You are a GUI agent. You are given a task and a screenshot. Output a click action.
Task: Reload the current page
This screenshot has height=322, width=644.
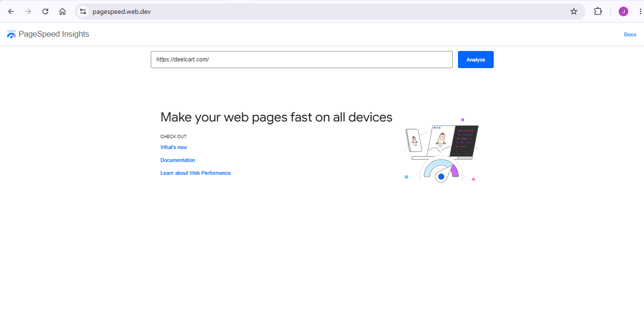point(45,11)
